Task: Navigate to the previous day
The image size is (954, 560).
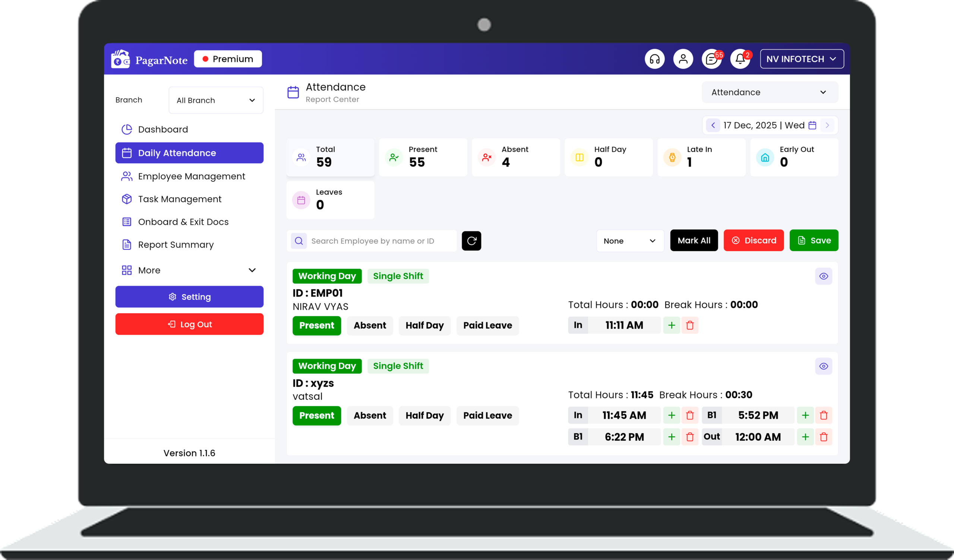Action: 713,125
